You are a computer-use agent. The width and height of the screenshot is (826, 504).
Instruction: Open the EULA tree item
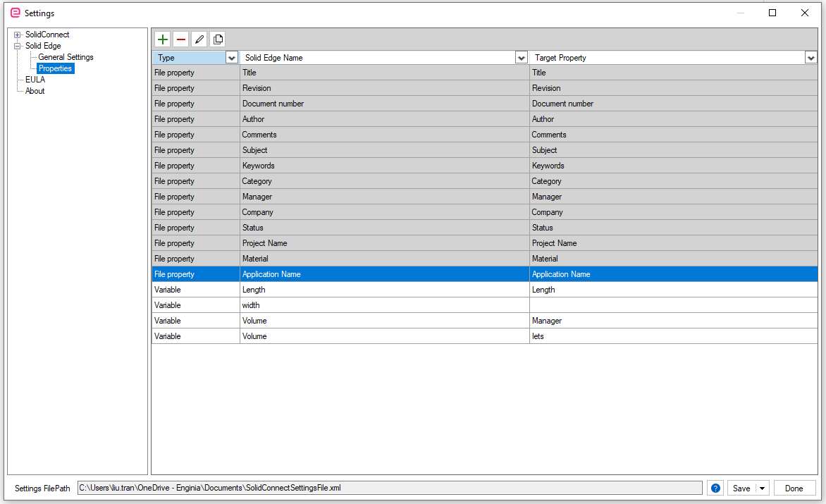click(x=35, y=80)
